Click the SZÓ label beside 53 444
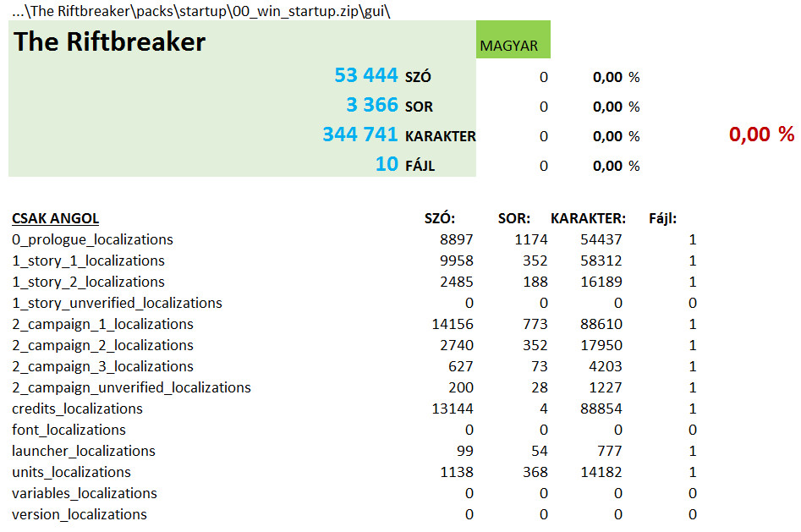Image resolution: width=801 pixels, height=532 pixels. [x=418, y=77]
